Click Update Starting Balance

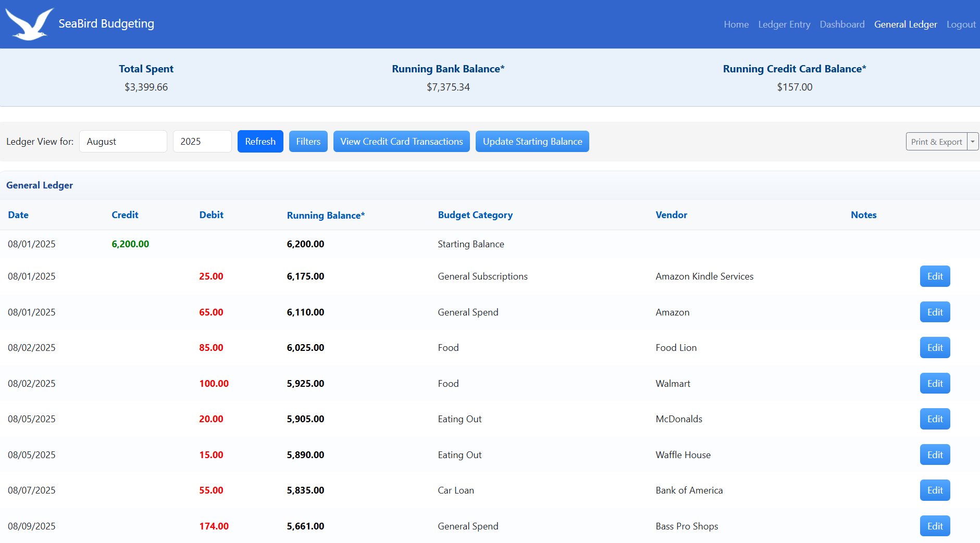pos(532,142)
